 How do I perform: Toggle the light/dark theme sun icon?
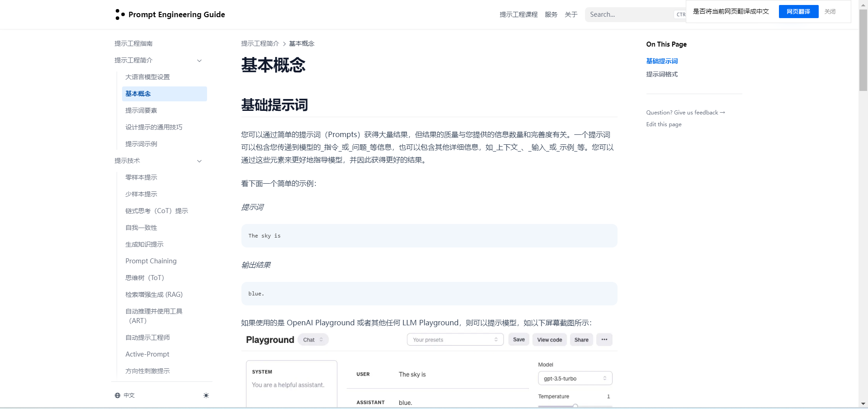coord(206,395)
